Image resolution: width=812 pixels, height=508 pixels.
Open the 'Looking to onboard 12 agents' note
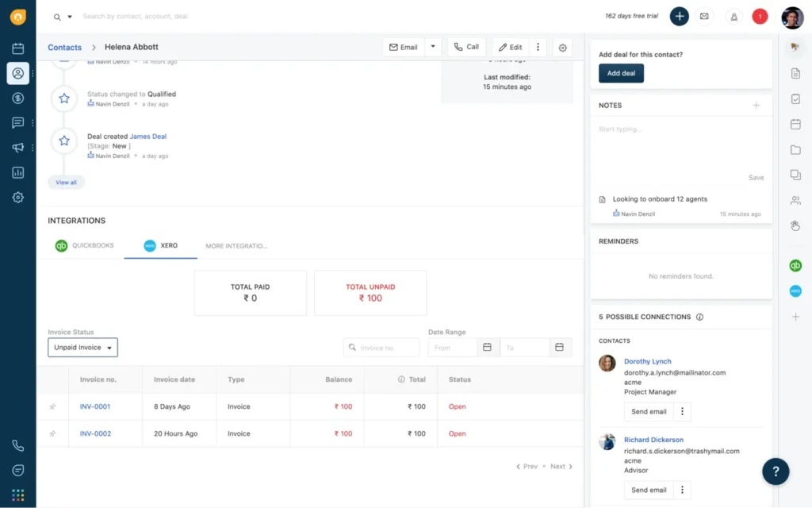coord(660,199)
